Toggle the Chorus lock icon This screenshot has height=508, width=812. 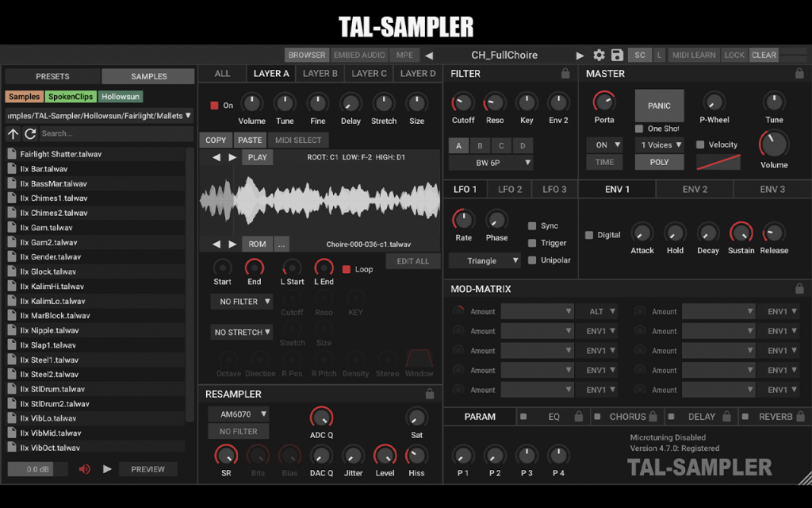[x=653, y=416]
